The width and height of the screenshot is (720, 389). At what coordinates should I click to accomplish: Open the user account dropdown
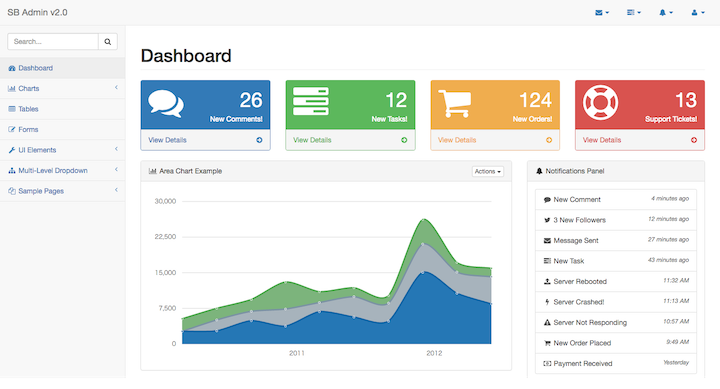[x=698, y=12]
